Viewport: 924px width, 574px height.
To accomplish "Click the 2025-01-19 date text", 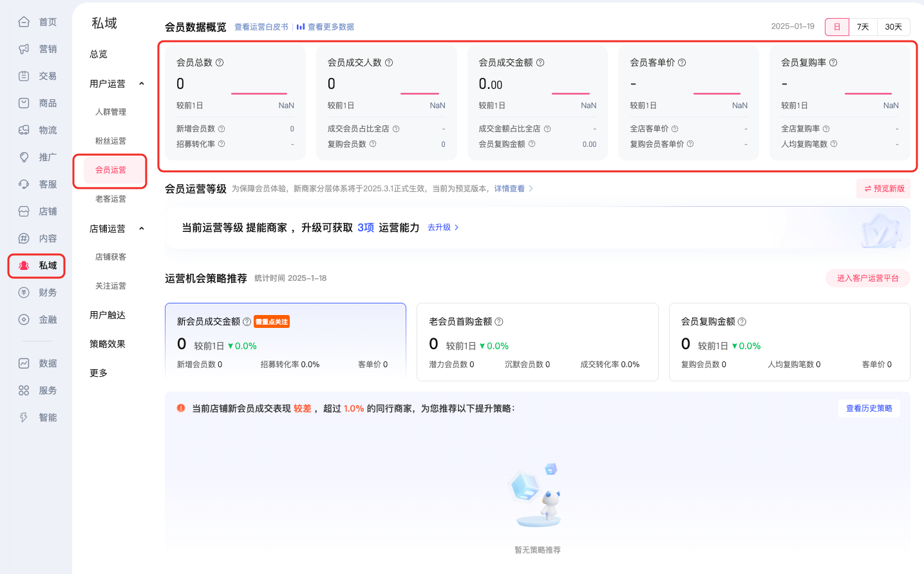I will pos(793,26).
